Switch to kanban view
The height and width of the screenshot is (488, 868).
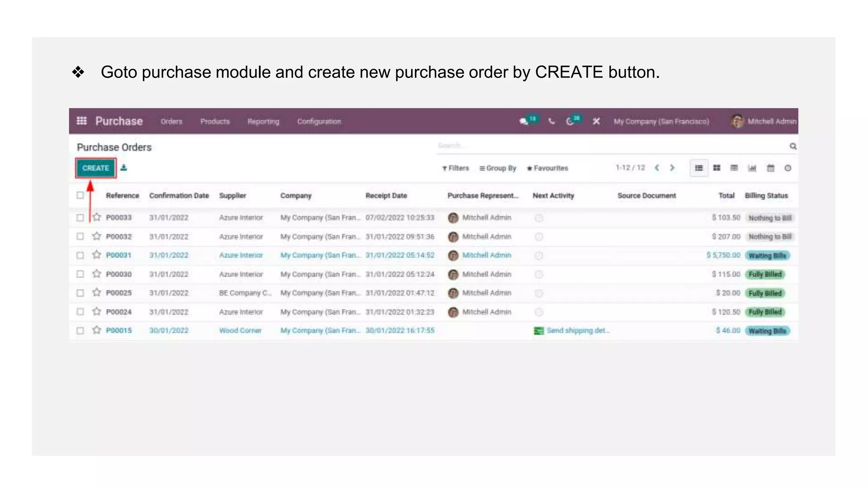(x=717, y=168)
